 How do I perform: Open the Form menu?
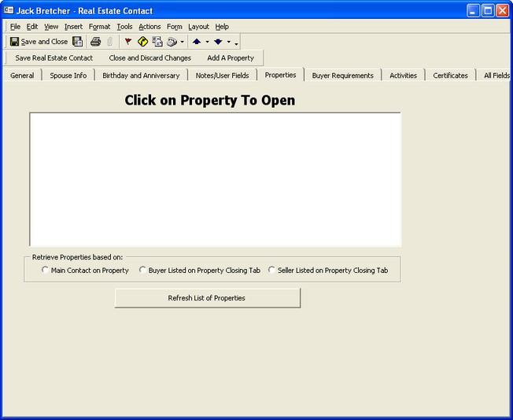(x=175, y=27)
